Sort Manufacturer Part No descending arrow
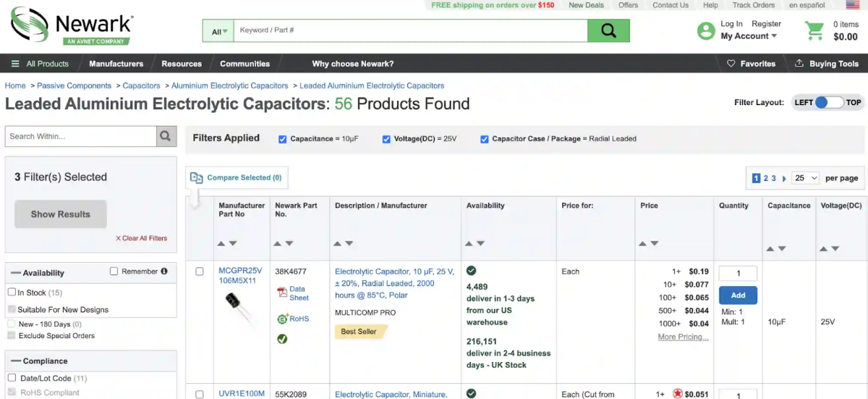This screenshot has width=868, height=399. 233,243
